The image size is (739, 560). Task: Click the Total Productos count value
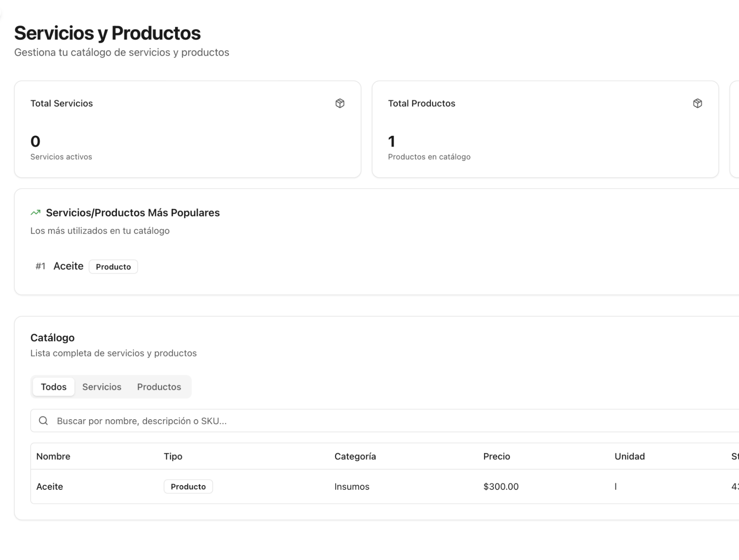(x=392, y=141)
